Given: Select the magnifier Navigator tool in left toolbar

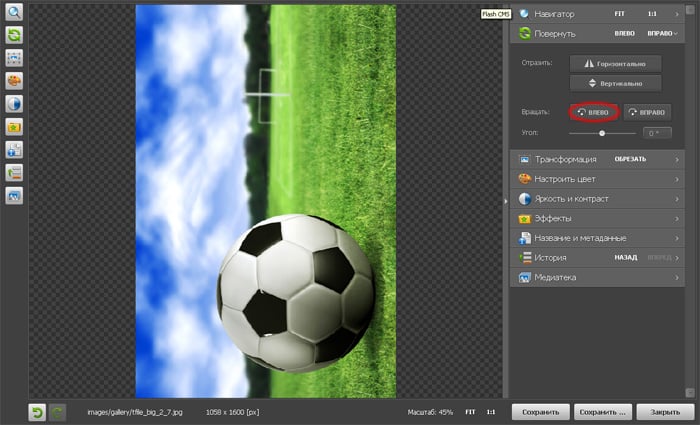Looking at the screenshot, I should click(15, 13).
